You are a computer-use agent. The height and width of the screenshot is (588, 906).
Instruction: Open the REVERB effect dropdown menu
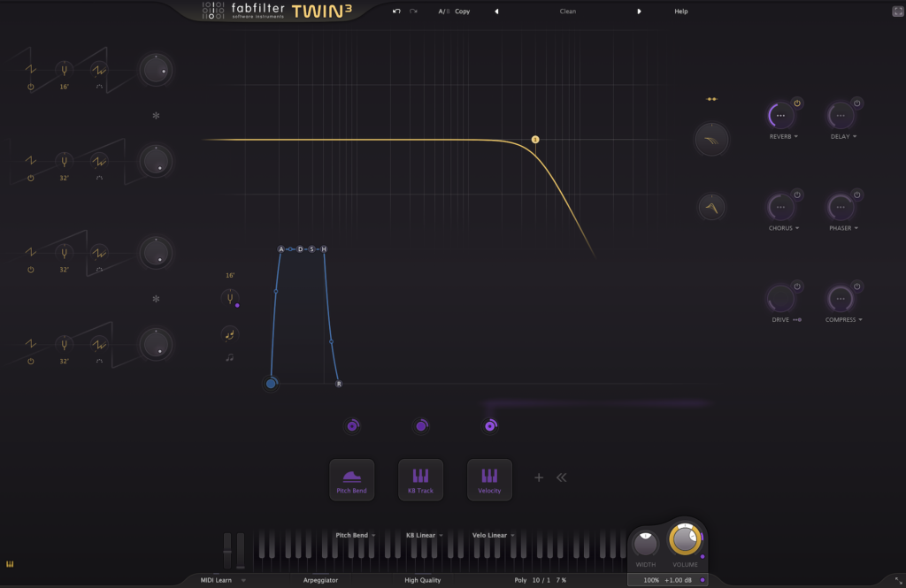pyautogui.click(x=783, y=137)
